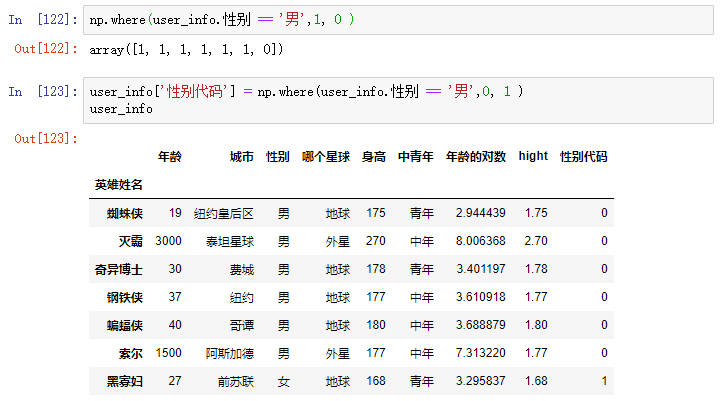Click the 中青年 column header

click(x=416, y=157)
